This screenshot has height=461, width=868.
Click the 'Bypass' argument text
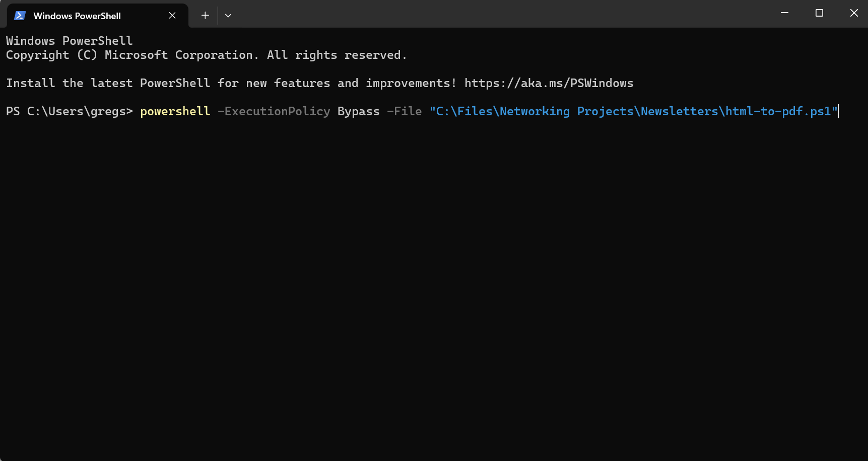358,111
